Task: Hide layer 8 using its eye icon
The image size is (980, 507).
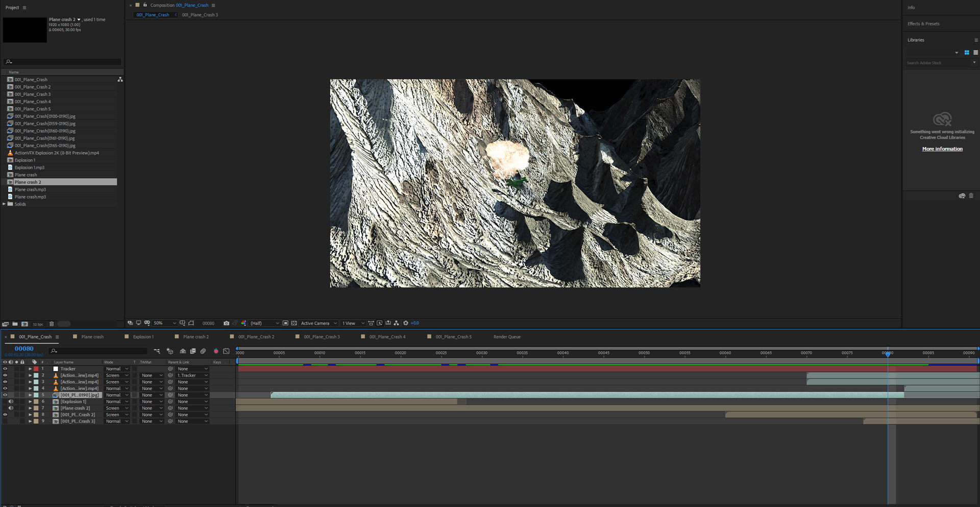Action: 5,415
